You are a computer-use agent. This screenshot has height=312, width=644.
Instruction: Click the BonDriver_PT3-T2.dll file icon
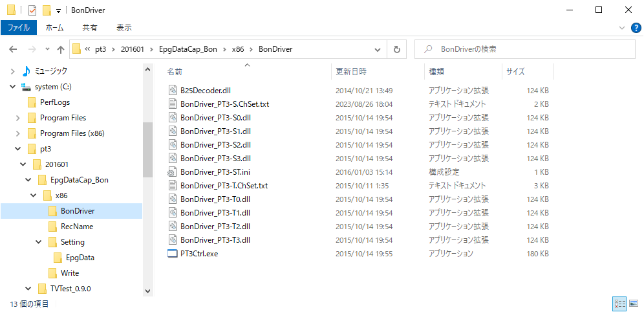click(173, 226)
